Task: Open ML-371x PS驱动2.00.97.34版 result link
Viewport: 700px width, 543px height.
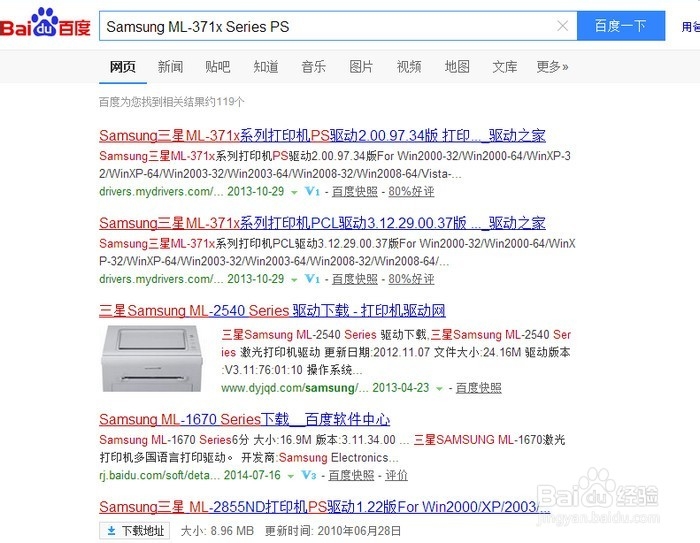Action: 322,135
